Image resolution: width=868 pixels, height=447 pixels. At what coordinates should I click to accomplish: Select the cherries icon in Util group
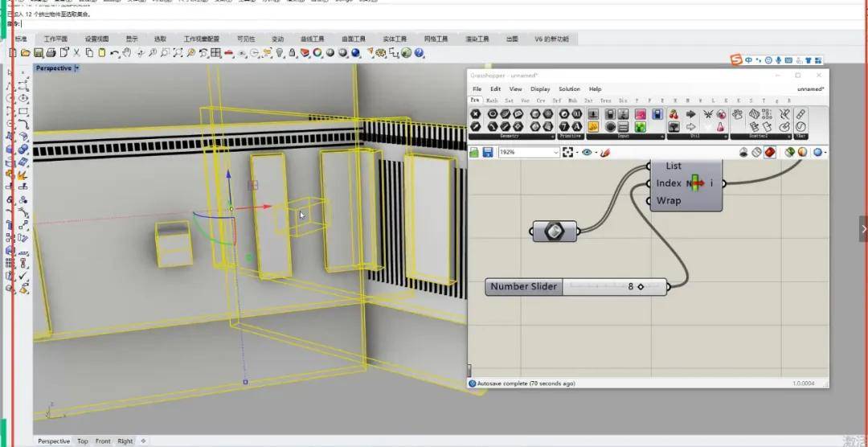pyautogui.click(x=674, y=114)
